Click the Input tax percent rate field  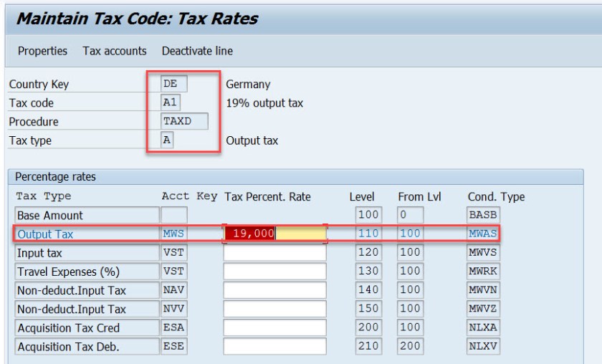click(275, 253)
